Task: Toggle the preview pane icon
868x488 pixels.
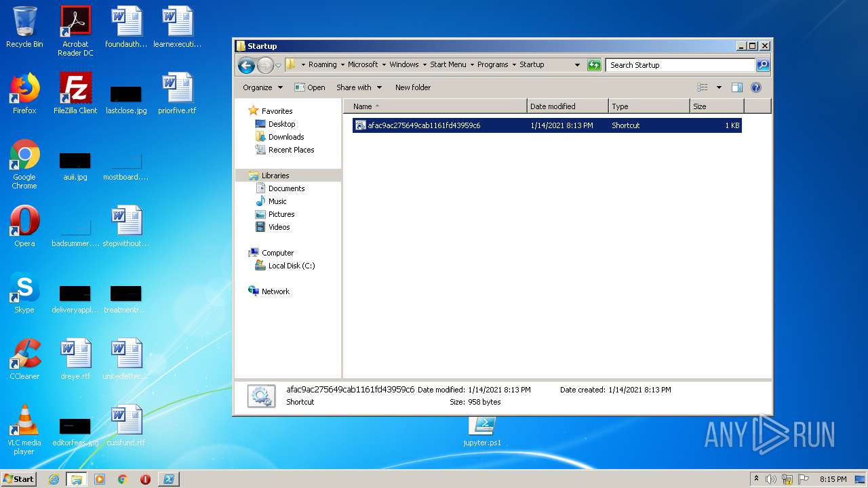Action: (x=737, y=87)
